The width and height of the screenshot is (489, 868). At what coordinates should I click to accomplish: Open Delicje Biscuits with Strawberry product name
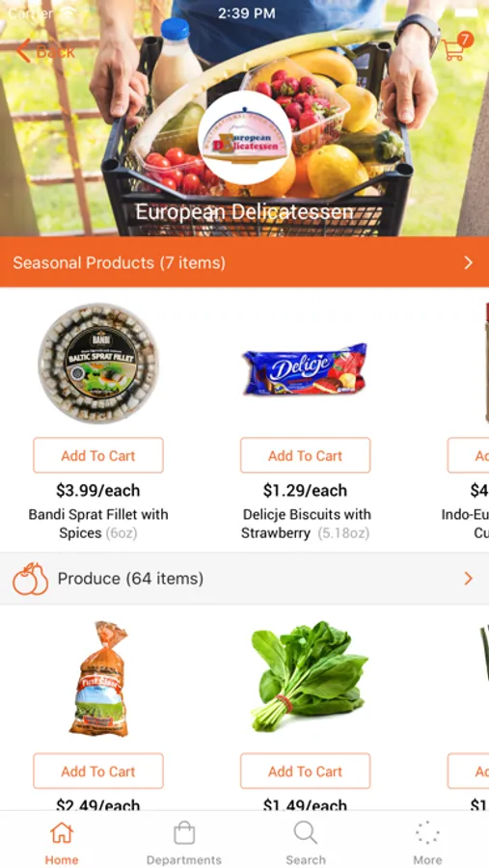[x=306, y=524]
